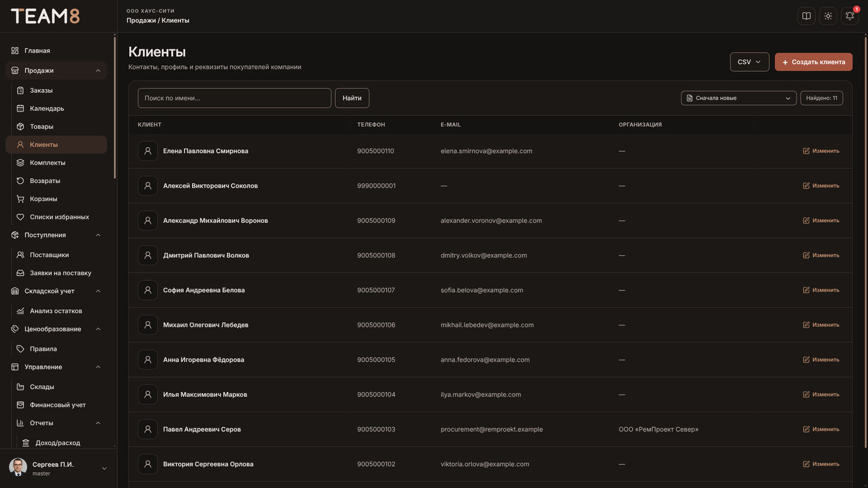The image size is (868, 488).
Task: Click the edit icon for Елена Павловна Смирнова
Action: click(807, 151)
